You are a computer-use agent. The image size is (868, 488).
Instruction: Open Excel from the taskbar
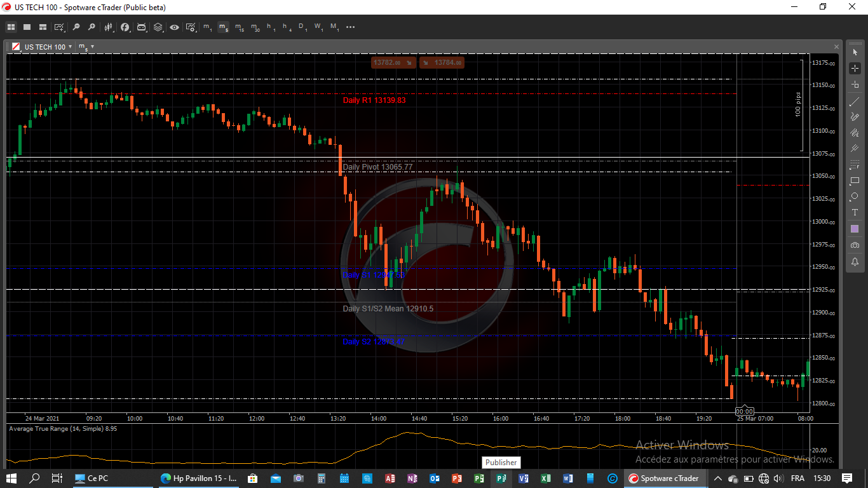[546, 478]
